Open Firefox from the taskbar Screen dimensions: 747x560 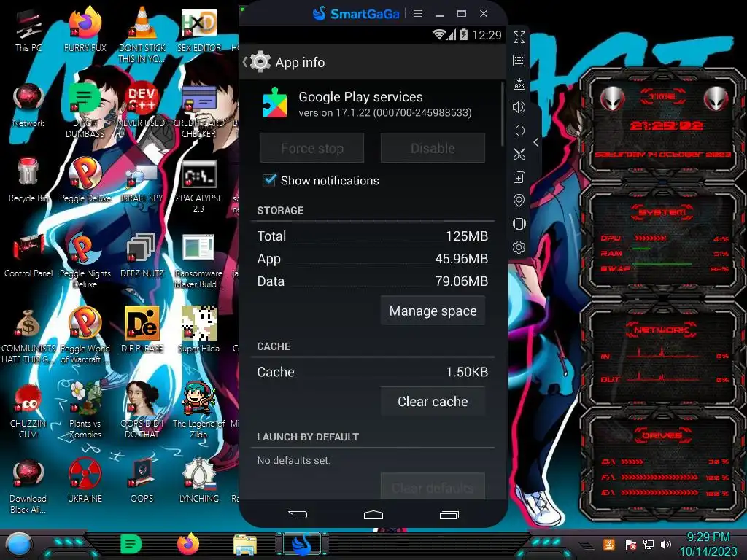pyautogui.click(x=187, y=544)
